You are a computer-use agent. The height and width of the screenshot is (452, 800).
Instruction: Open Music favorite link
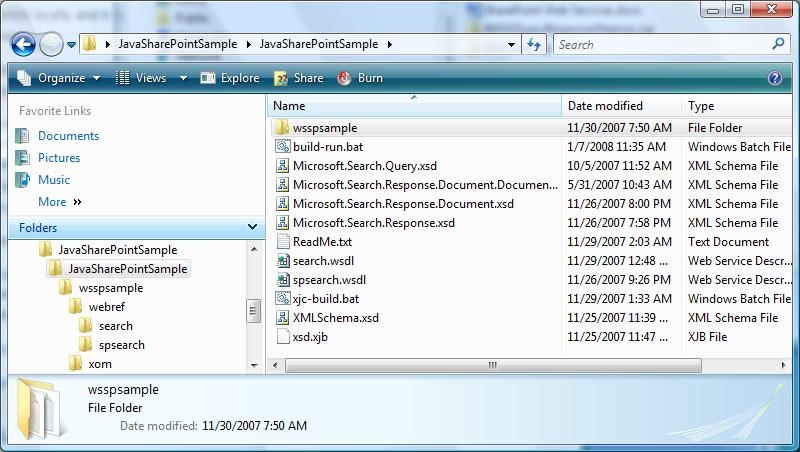pyautogui.click(x=54, y=180)
